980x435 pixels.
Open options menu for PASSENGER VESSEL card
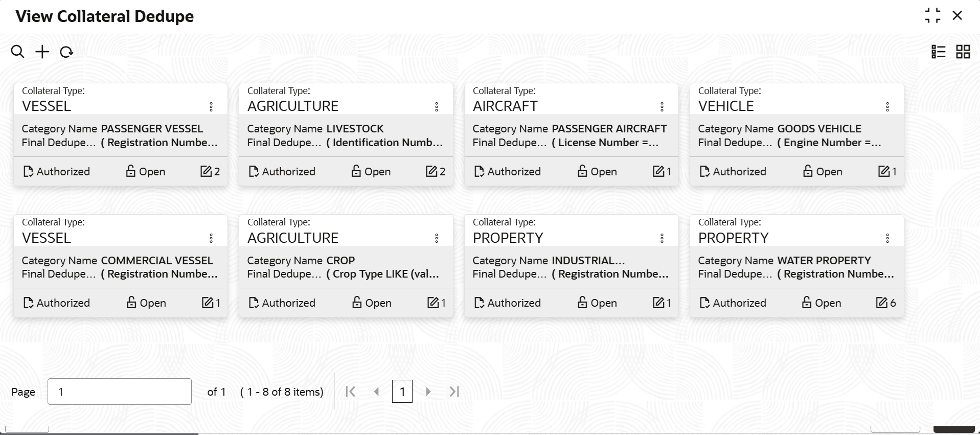point(211,106)
